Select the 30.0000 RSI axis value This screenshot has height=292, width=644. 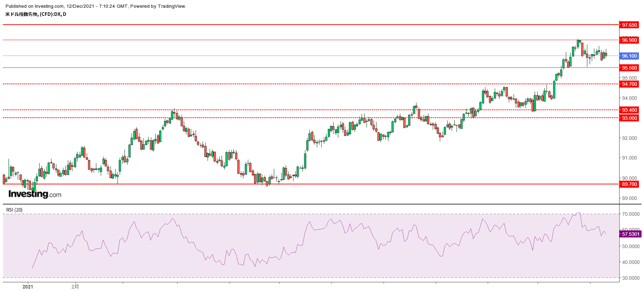pyautogui.click(x=631, y=278)
